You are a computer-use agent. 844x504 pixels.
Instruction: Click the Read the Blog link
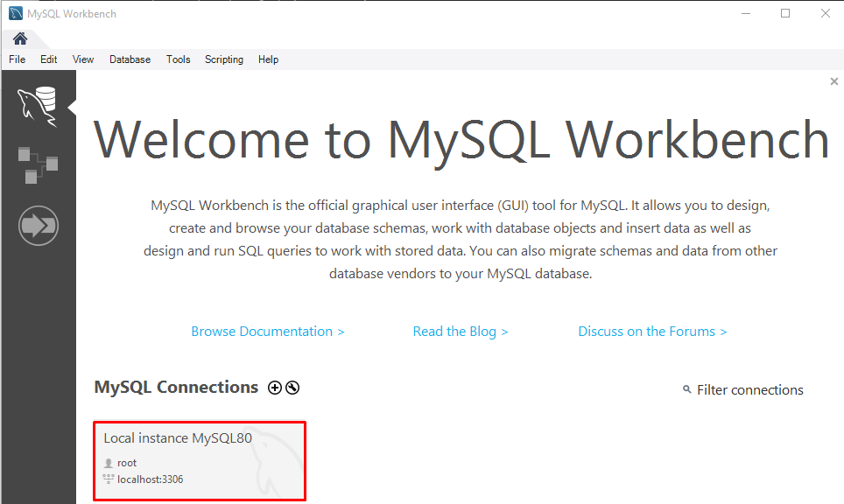(x=461, y=332)
